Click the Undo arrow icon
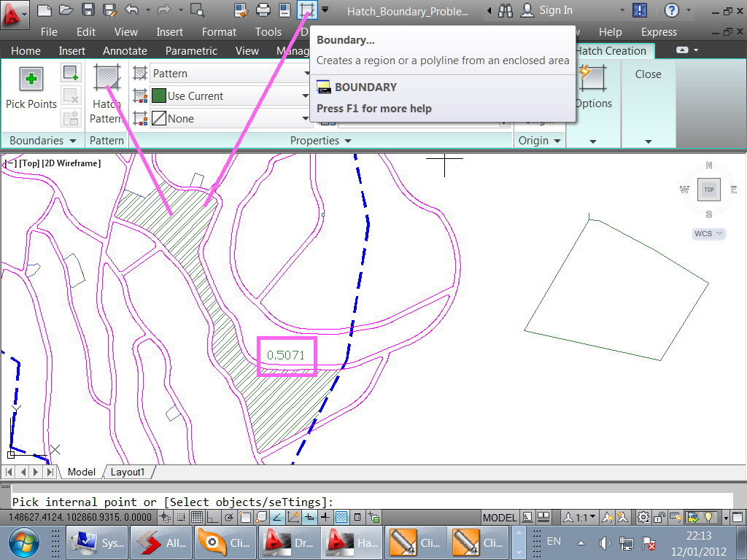 (x=132, y=10)
